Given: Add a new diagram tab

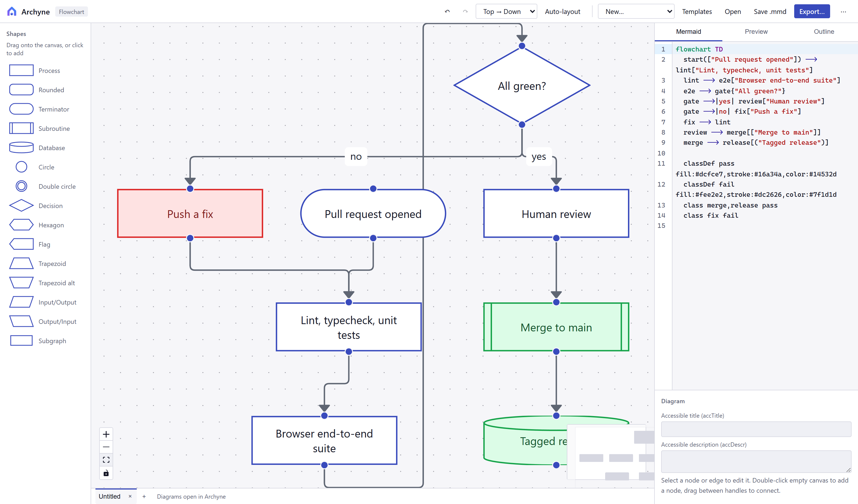Looking at the screenshot, I should point(144,496).
